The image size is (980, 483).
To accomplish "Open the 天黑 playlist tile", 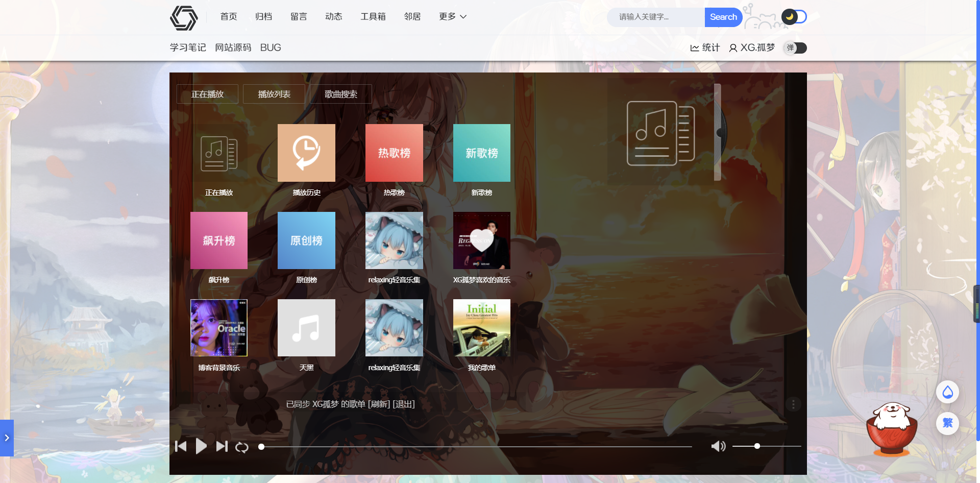I will (x=306, y=328).
